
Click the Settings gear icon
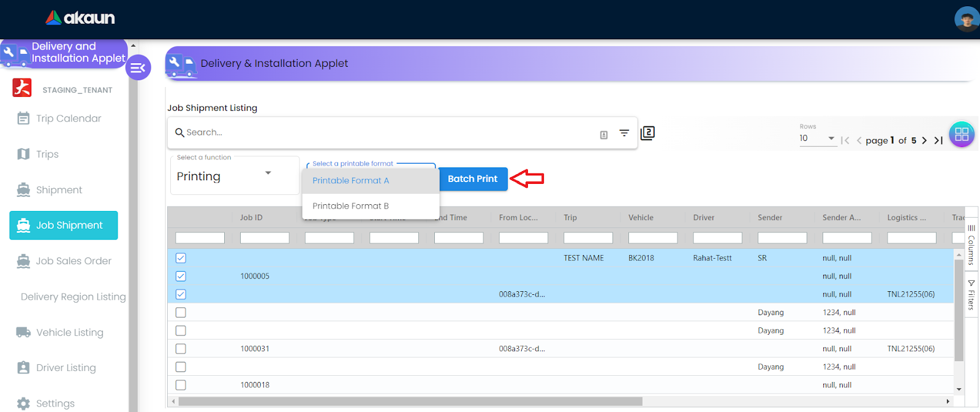pyautogui.click(x=23, y=403)
